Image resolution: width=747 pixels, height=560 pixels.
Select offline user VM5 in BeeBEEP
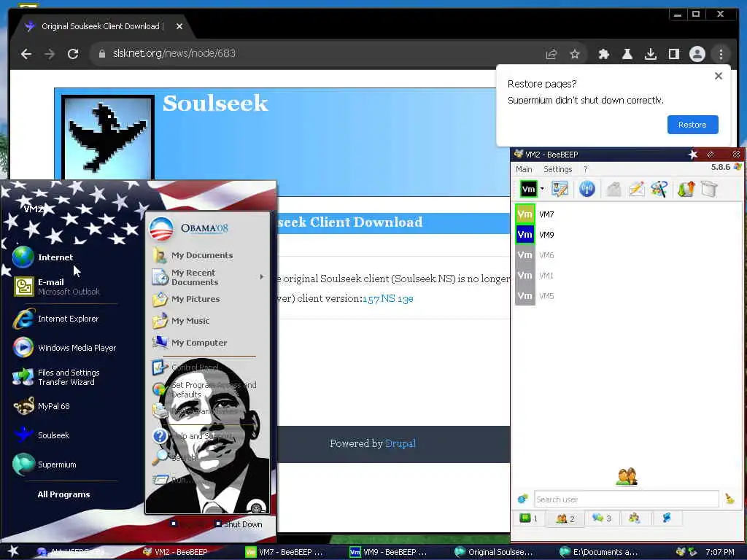[x=627, y=296]
